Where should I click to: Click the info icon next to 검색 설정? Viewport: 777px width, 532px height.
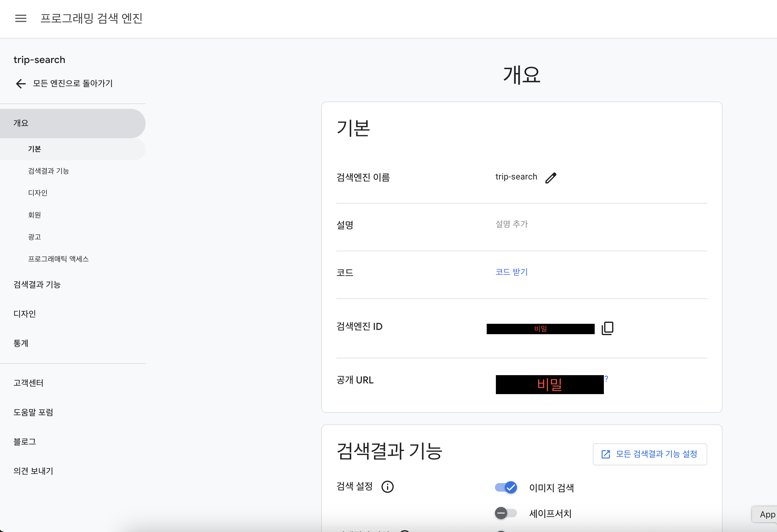point(388,486)
